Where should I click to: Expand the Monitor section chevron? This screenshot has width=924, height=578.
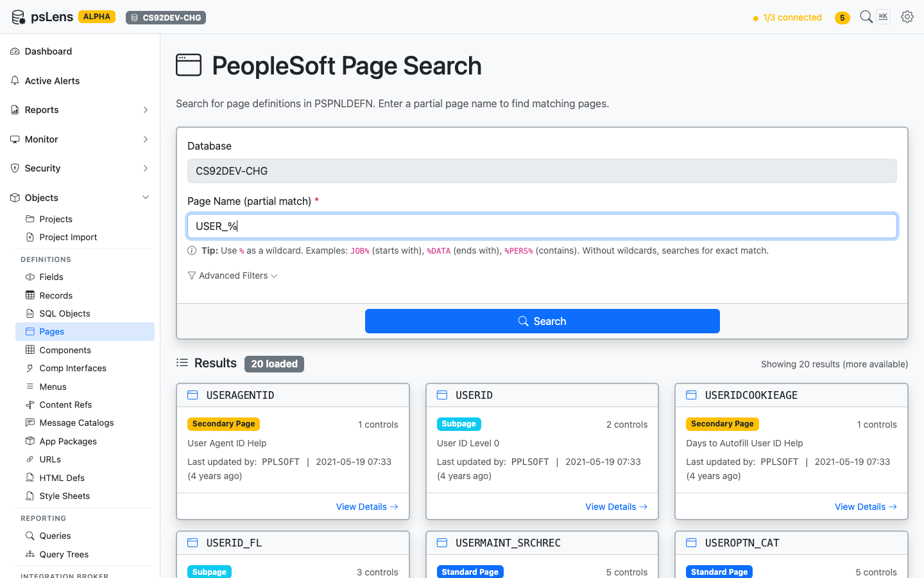146,139
